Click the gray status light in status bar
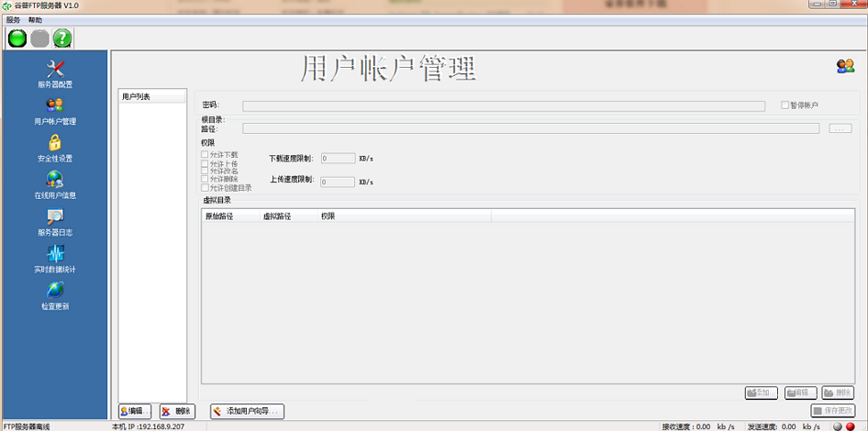Image resolution: width=868 pixels, height=431 pixels. 837,426
